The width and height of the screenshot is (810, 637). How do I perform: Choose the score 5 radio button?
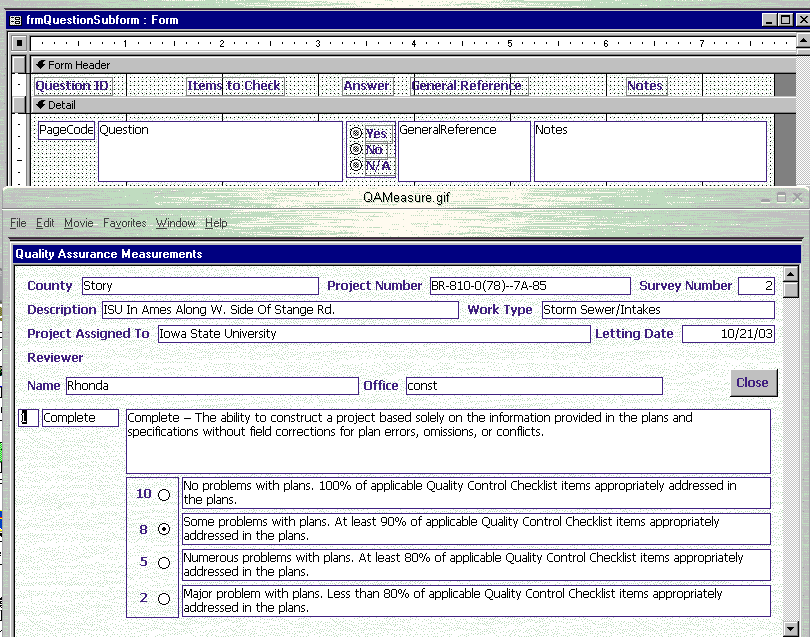(164, 563)
